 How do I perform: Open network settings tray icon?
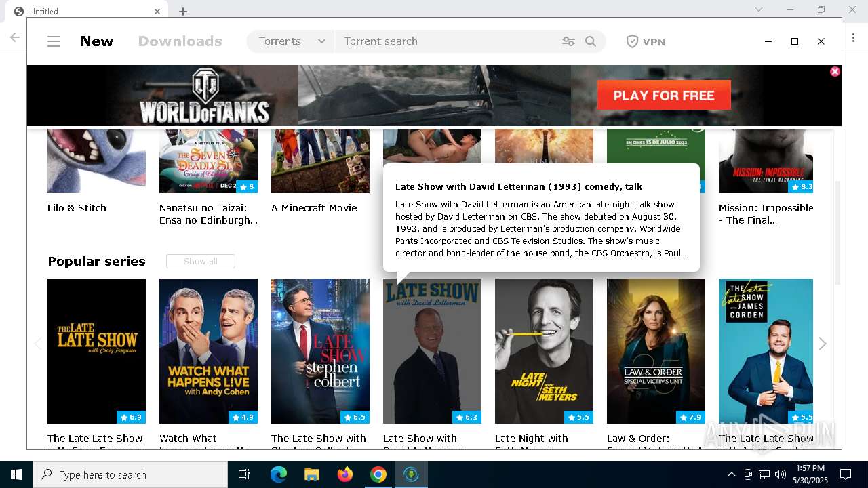tap(764, 474)
